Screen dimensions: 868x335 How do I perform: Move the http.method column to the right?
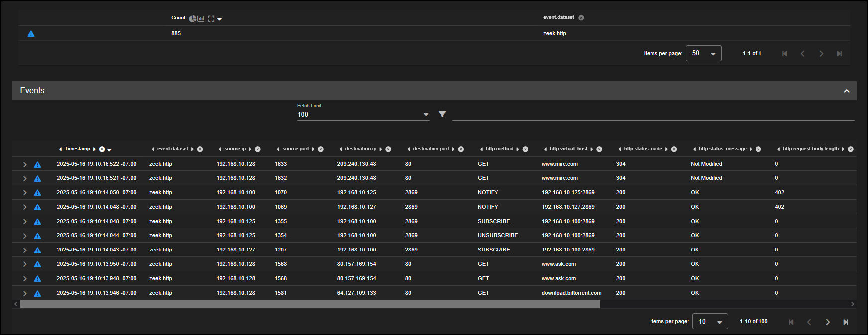click(518, 149)
